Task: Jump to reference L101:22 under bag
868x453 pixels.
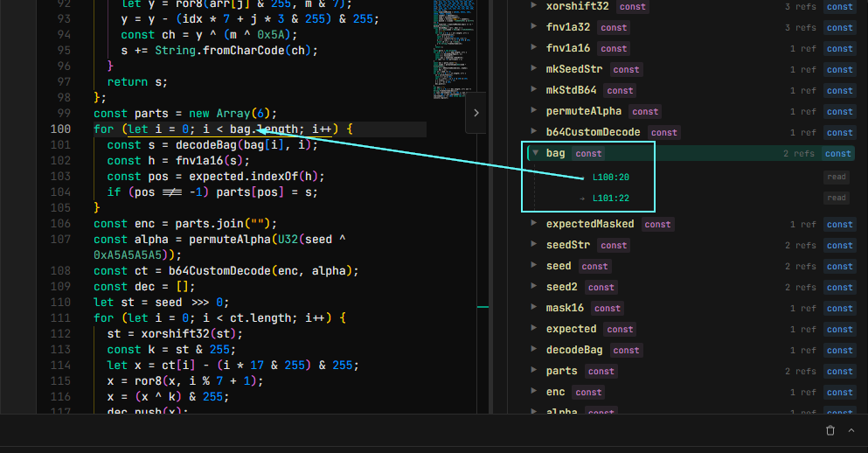Action: (x=611, y=199)
